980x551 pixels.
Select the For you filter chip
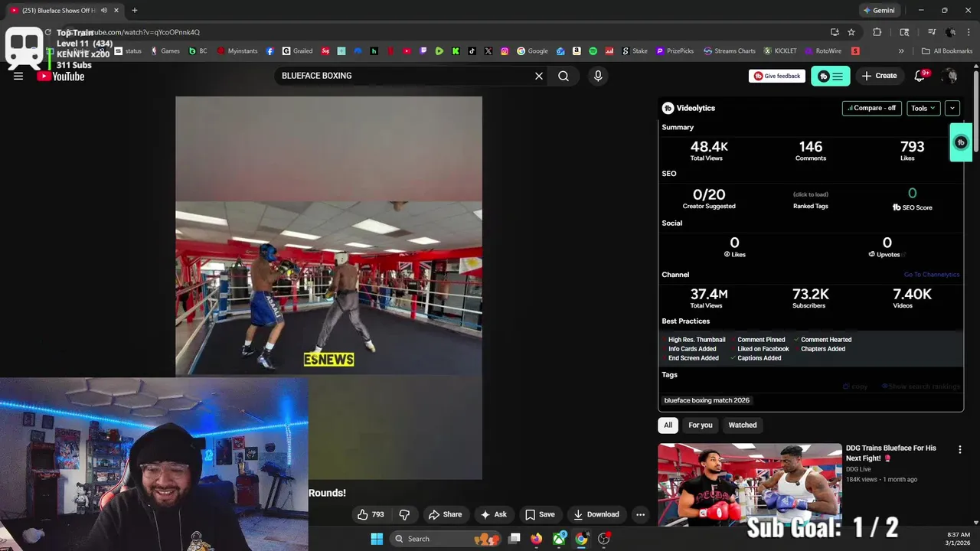(700, 425)
